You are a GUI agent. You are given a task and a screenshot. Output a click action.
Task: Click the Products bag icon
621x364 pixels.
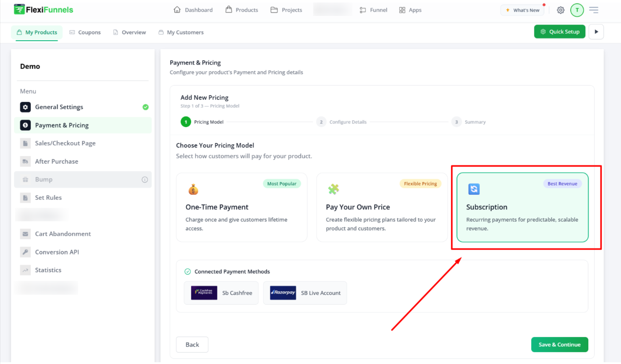(x=228, y=9)
